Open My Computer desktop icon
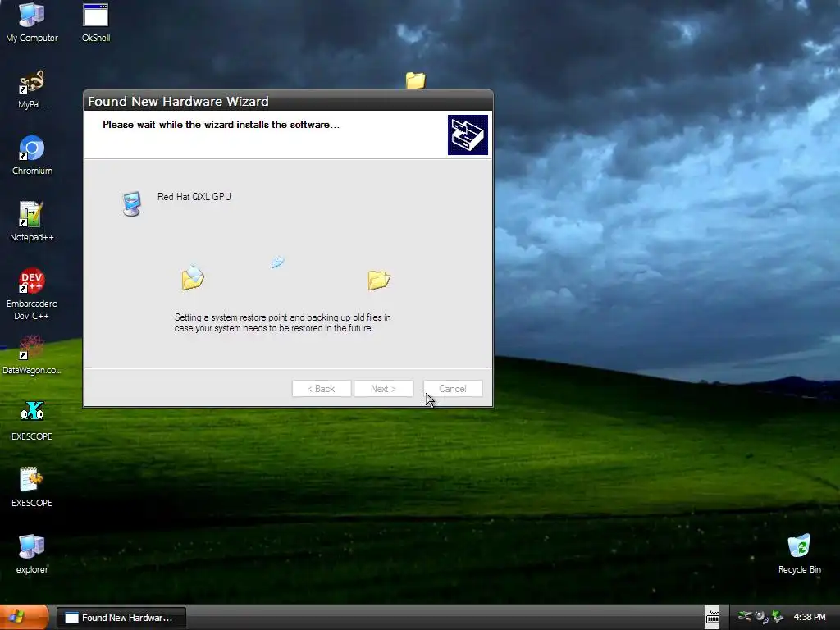Viewport: 840px width, 630px height. (32, 22)
